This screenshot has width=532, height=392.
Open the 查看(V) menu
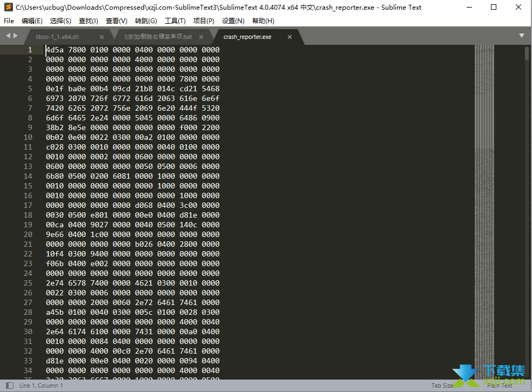point(116,21)
